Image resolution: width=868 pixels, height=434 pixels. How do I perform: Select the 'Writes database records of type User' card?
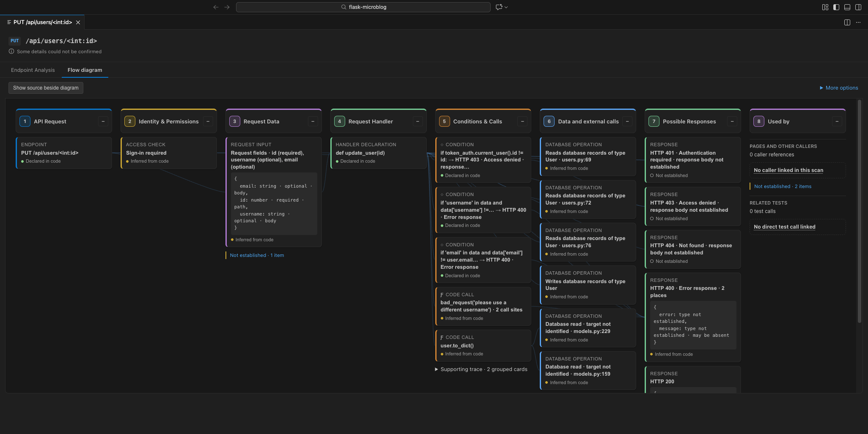(x=588, y=284)
